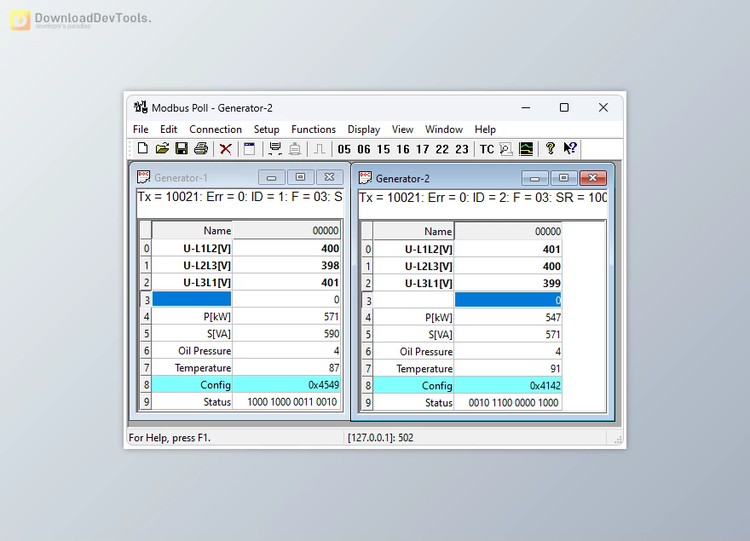Click the context help arrow icon

[570, 148]
